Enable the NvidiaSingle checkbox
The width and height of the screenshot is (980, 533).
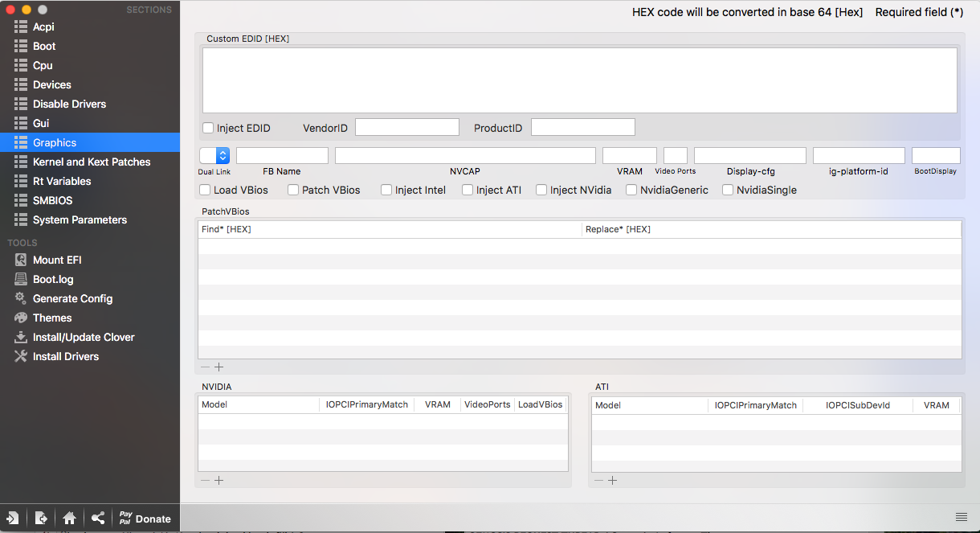[728, 190]
